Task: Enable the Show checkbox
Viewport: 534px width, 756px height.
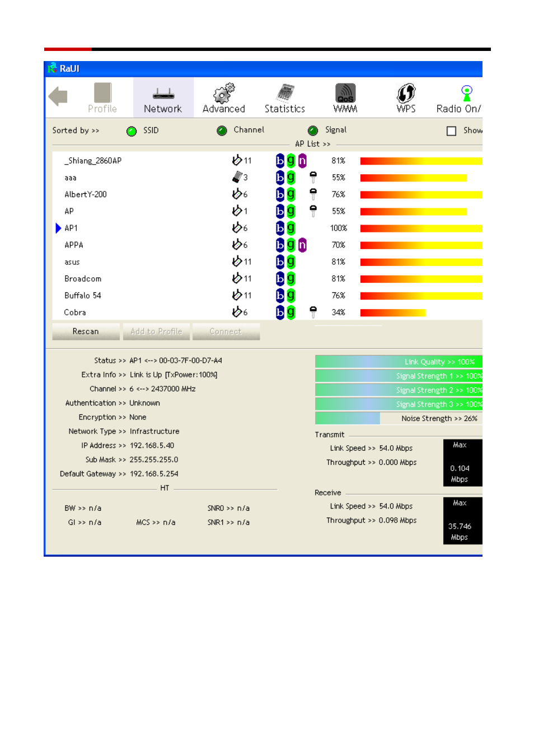Action: 451,130
